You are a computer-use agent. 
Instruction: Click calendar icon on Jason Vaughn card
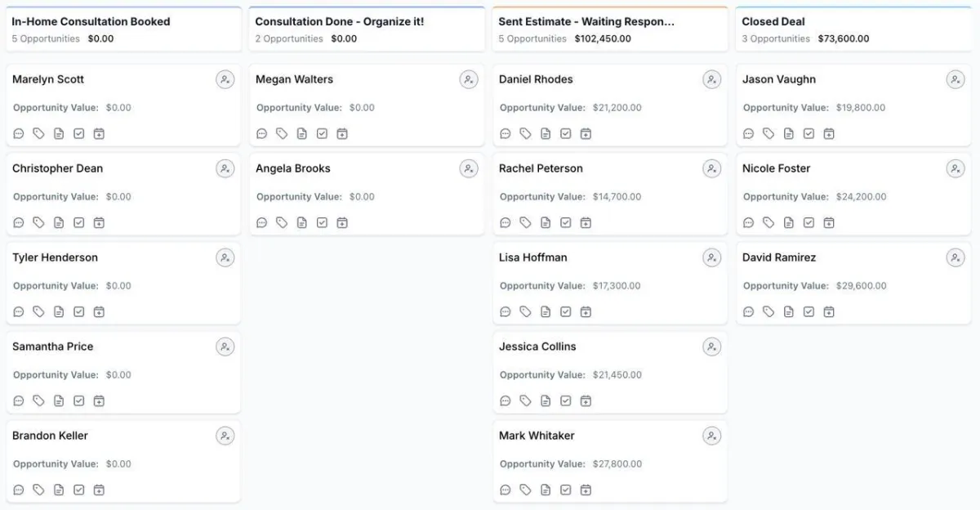[829, 133]
